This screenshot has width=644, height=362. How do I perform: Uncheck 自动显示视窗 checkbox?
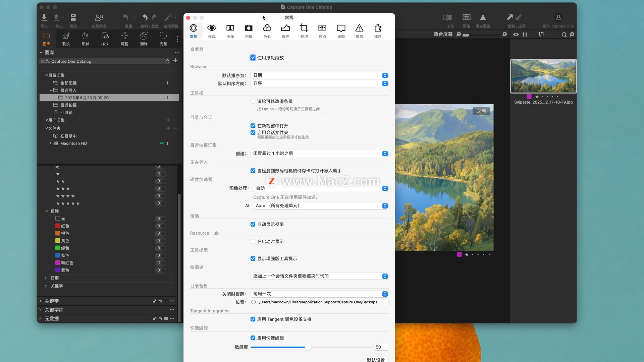253,224
